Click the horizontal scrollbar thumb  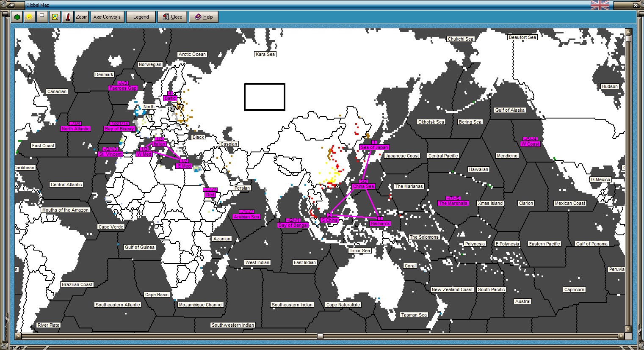321,336
